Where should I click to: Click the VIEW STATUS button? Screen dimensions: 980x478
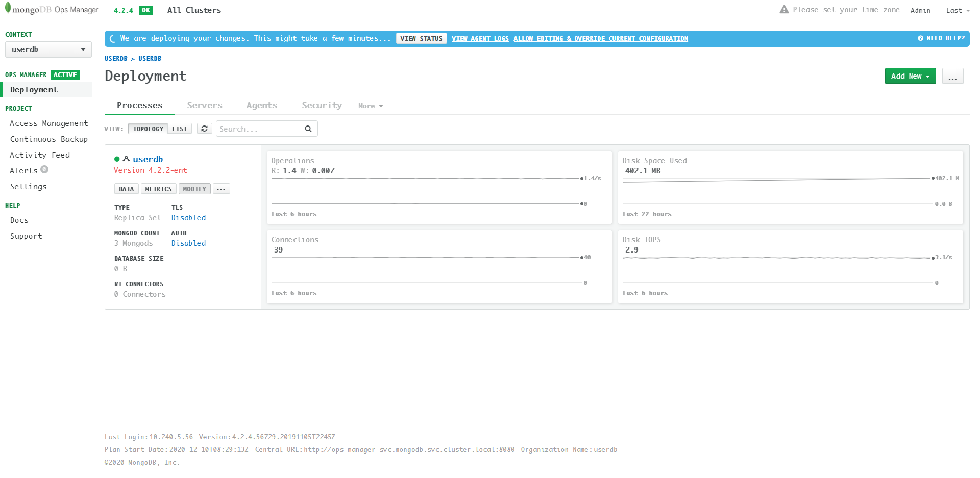tap(421, 38)
